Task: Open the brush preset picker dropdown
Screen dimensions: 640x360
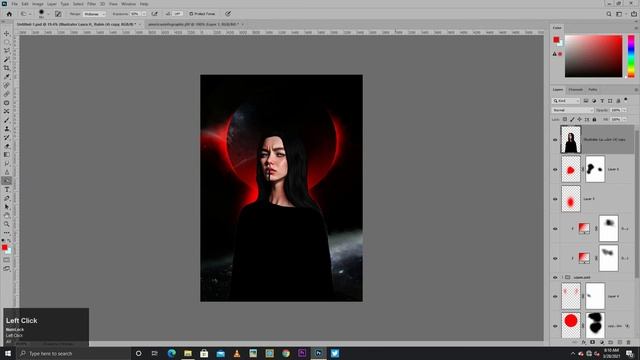Action: (x=48, y=14)
